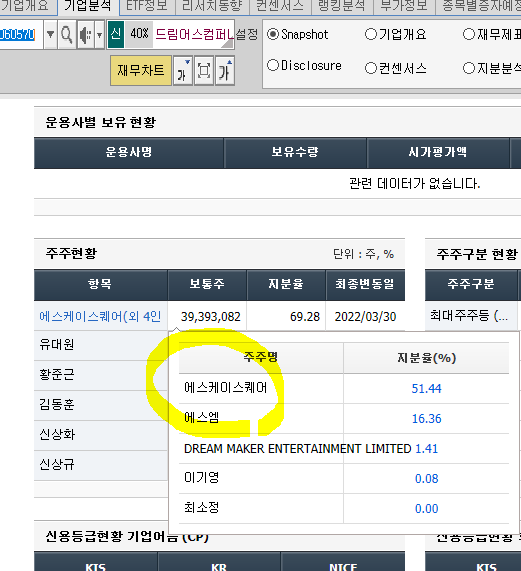The width and height of the screenshot is (521, 571).
Task: Switch to the 랭킹분석 tab
Action: tap(342, 6)
